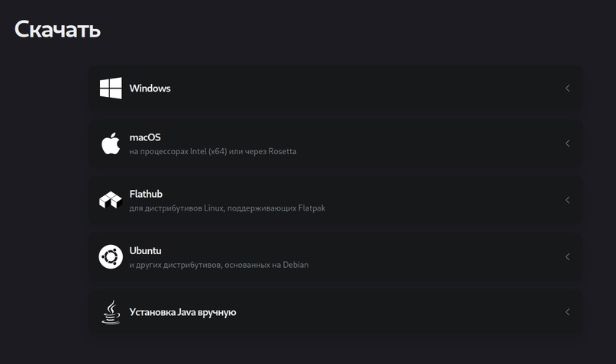616x364 pixels.
Task: Open Установка Java вручную label
Action: 182,312
